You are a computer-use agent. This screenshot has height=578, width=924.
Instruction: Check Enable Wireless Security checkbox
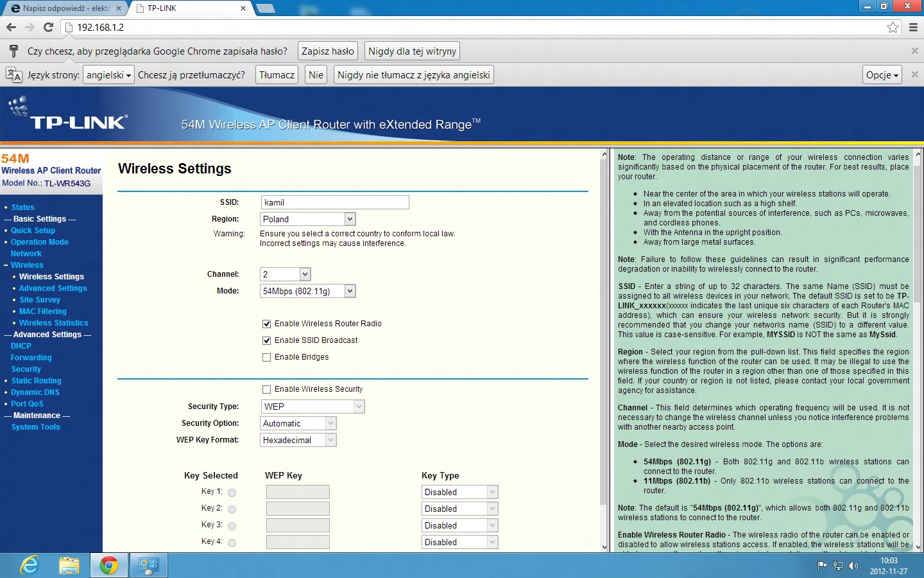(266, 389)
